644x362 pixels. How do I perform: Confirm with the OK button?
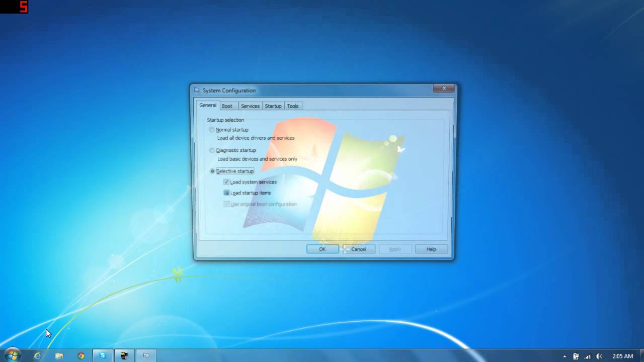[x=323, y=249]
